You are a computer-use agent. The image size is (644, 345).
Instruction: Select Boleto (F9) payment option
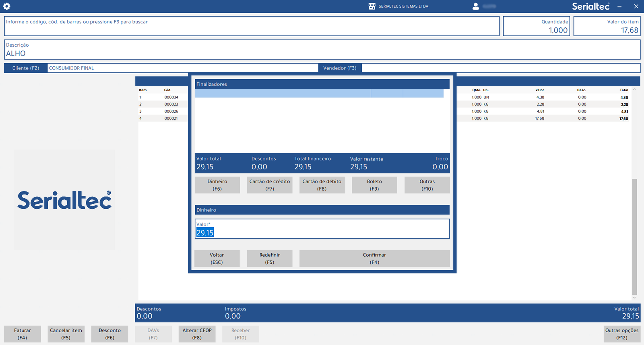[374, 185]
